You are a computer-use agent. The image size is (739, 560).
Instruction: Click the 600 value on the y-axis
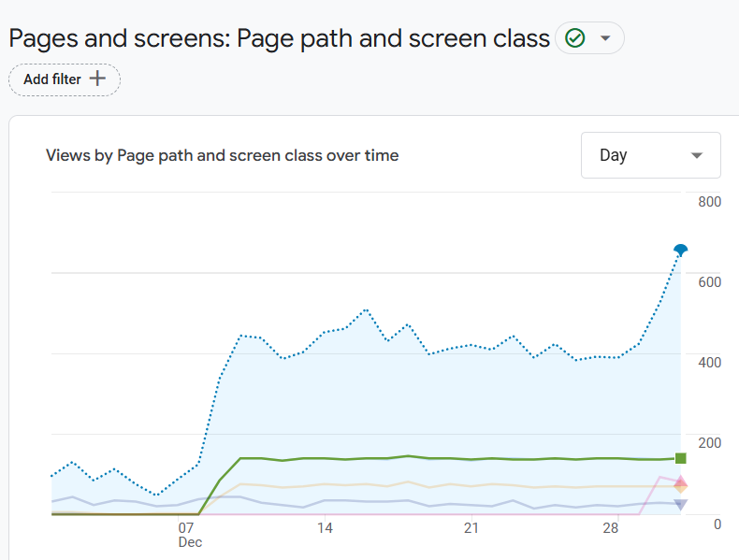click(709, 281)
